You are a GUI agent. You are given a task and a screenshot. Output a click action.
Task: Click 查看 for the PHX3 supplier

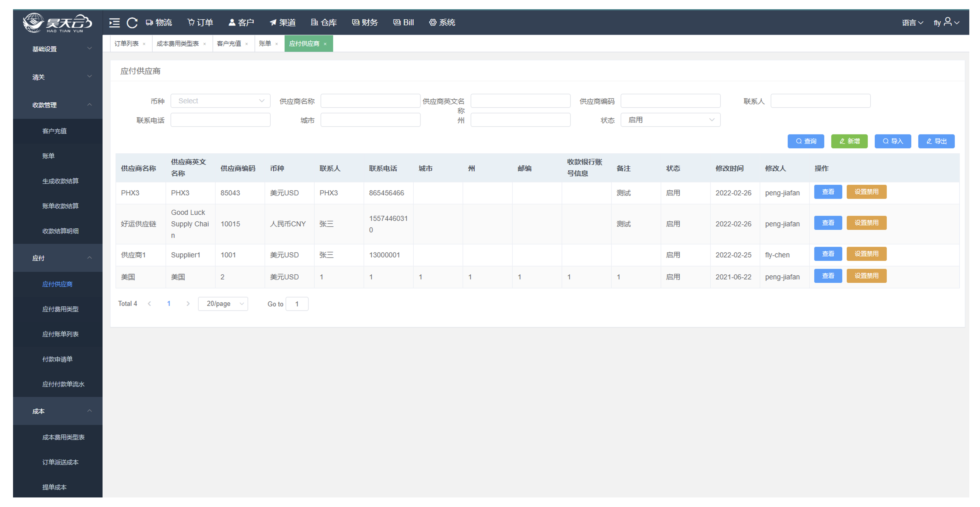click(828, 192)
